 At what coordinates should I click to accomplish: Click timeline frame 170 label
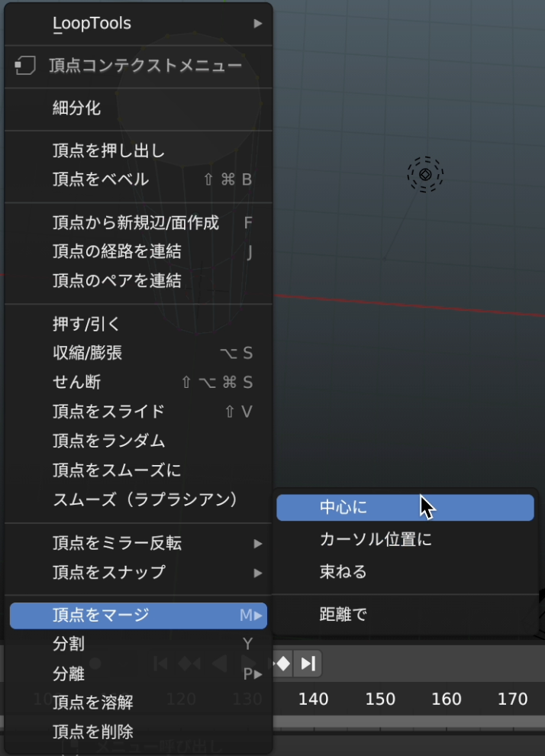pyautogui.click(x=512, y=699)
